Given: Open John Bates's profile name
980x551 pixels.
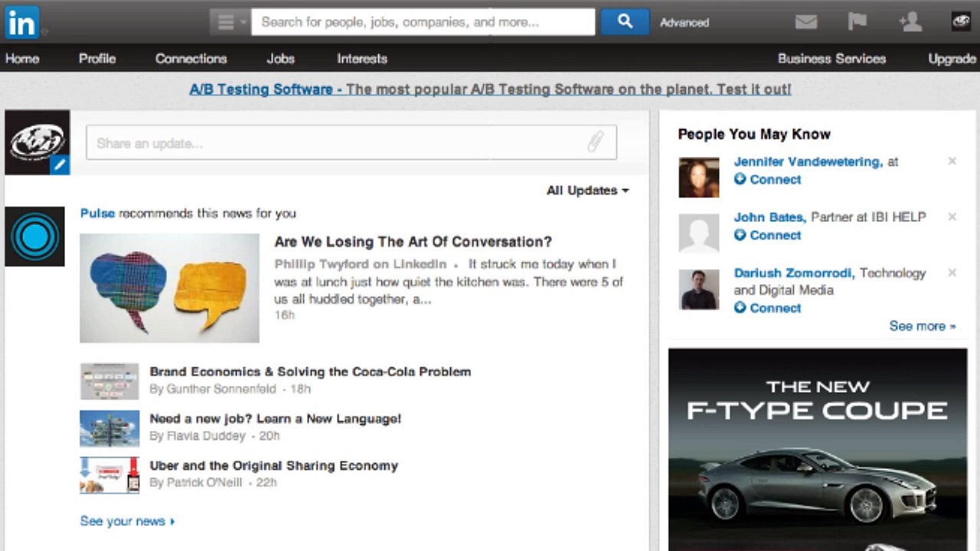Looking at the screenshot, I should pos(769,217).
